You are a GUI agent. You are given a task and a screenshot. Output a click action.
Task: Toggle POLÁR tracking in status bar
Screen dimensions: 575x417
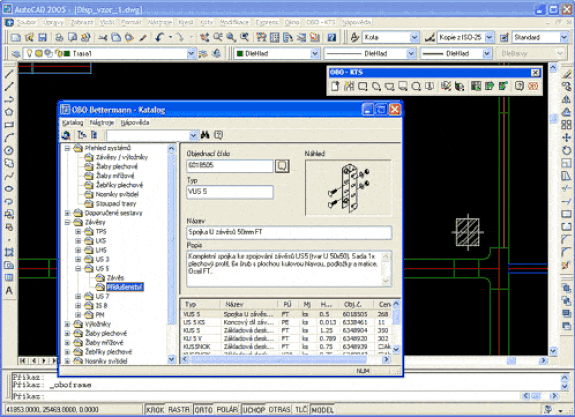click(227, 409)
